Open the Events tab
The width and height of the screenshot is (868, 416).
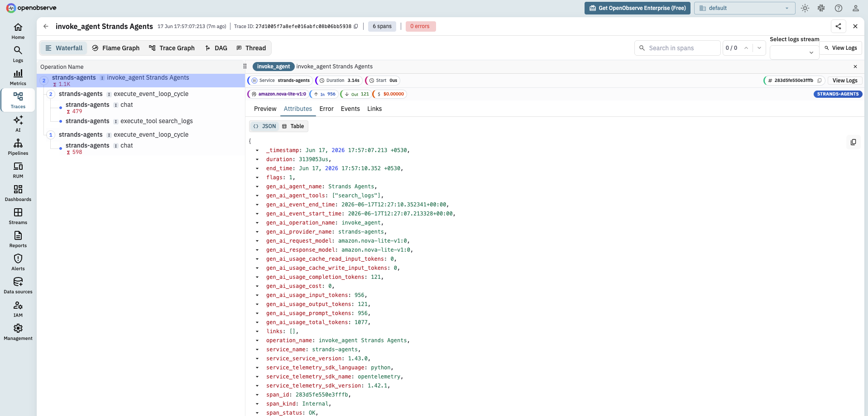(x=350, y=109)
